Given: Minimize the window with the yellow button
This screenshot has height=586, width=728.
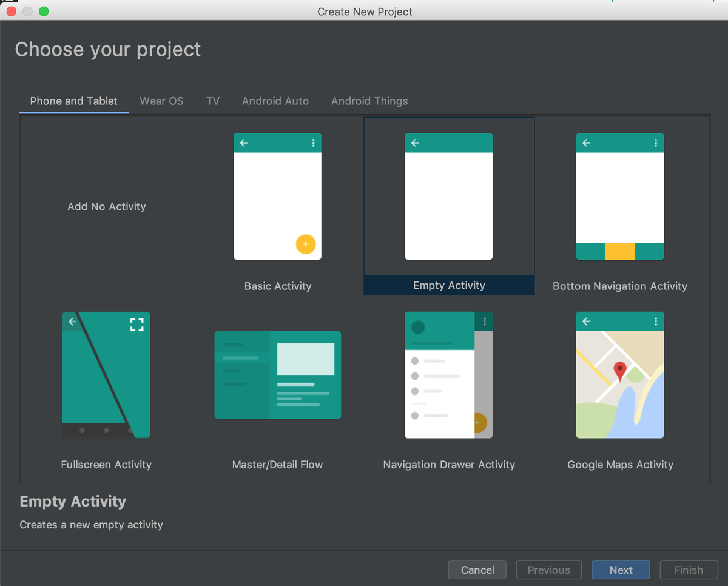Looking at the screenshot, I should pos(27,10).
